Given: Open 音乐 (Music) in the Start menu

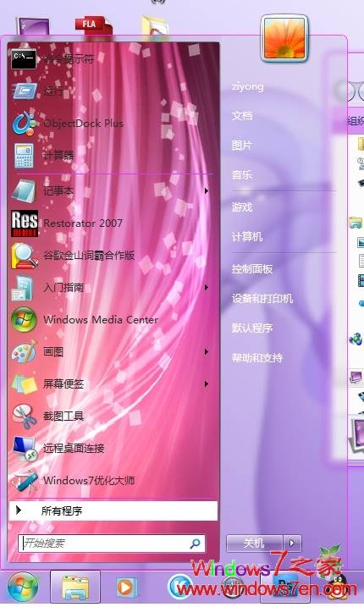Looking at the screenshot, I should point(242,174).
